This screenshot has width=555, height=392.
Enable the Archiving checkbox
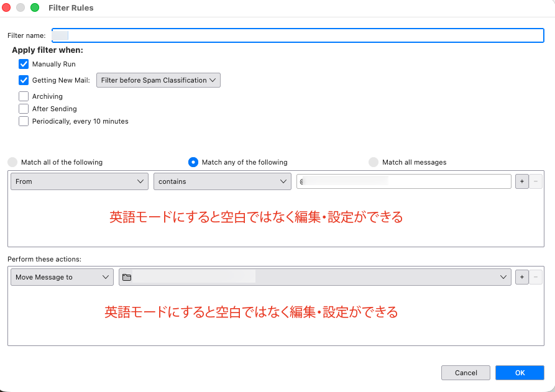click(24, 96)
